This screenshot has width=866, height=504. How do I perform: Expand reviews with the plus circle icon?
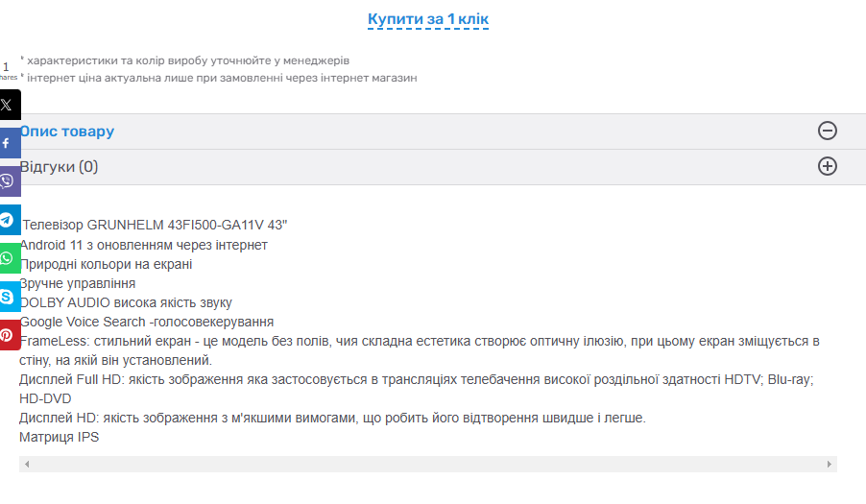tap(827, 167)
